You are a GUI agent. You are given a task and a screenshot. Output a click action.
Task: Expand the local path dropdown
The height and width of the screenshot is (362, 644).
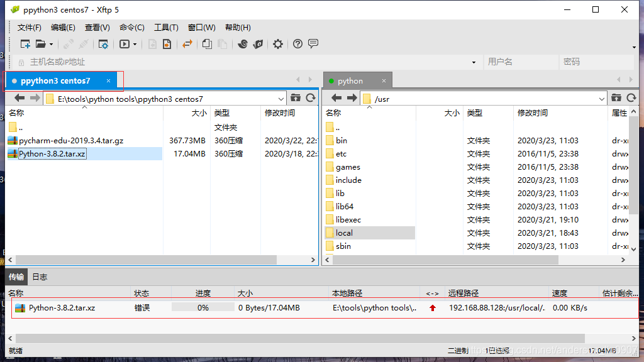[281, 99]
